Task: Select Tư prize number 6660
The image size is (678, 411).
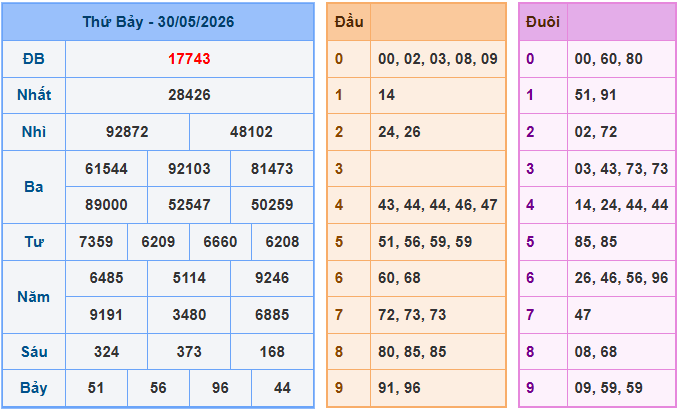Action: tap(220, 242)
